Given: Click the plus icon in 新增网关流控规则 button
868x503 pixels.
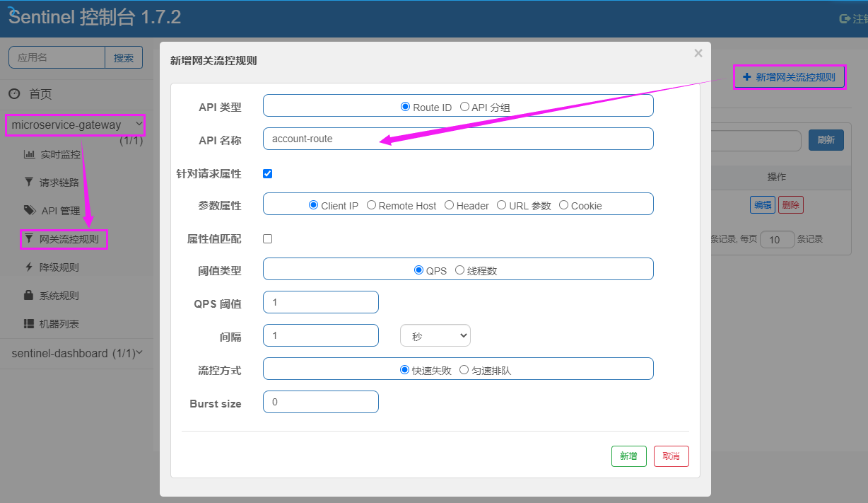Looking at the screenshot, I should (746, 77).
